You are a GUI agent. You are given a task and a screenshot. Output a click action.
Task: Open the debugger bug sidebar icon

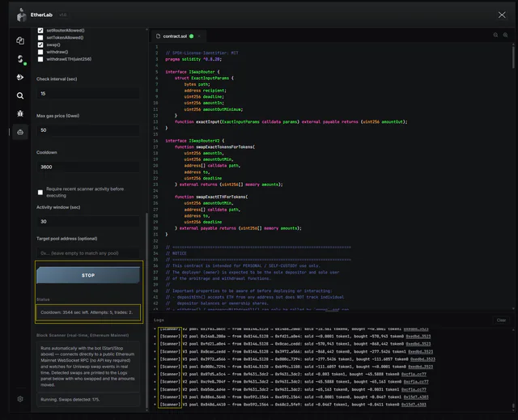[x=20, y=113]
